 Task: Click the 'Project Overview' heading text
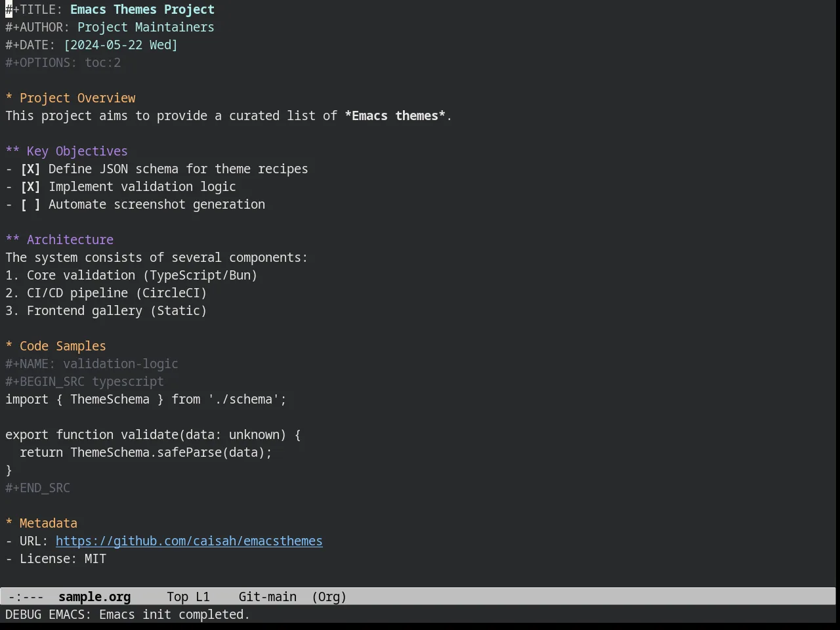(77, 98)
